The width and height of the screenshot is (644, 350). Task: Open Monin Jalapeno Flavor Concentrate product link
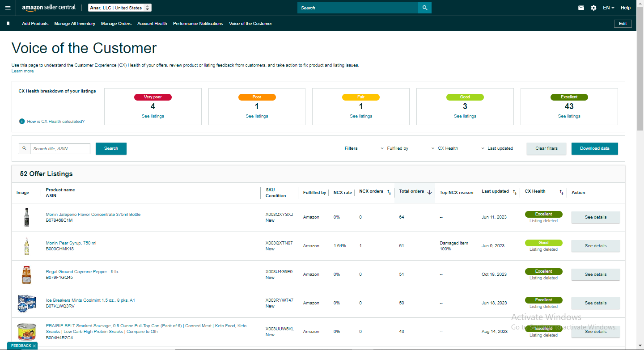(x=93, y=215)
